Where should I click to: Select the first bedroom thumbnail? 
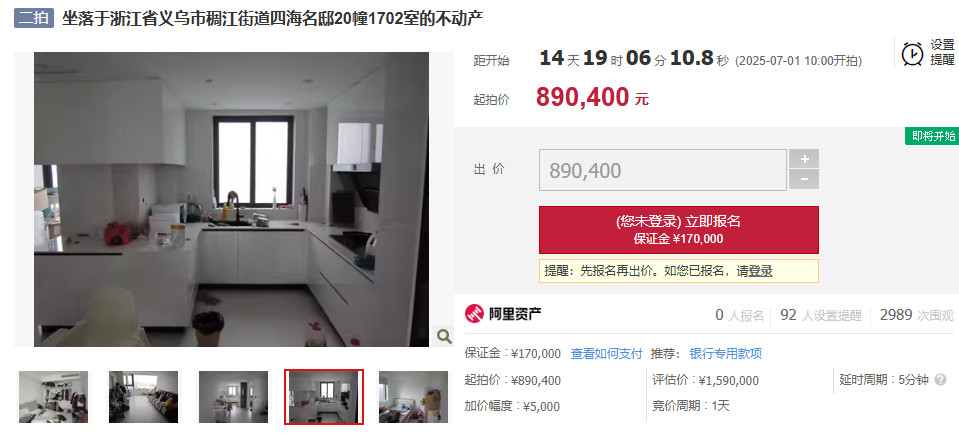(54, 397)
